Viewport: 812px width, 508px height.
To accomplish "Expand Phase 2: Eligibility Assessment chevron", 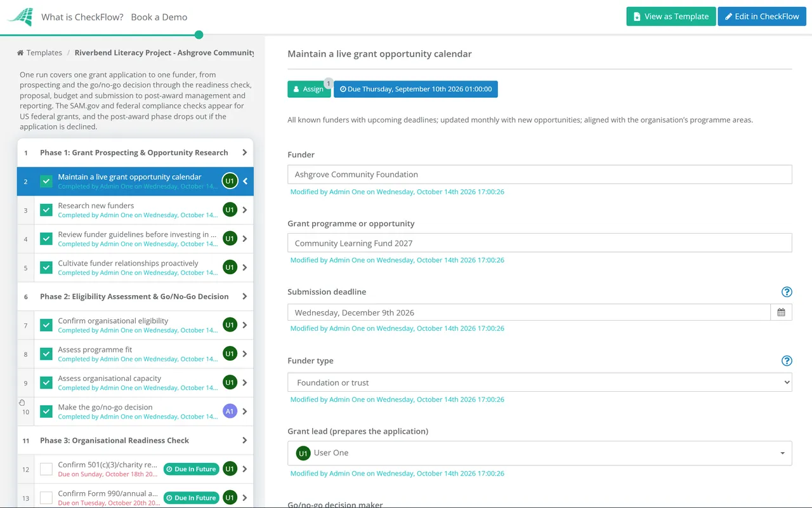I will coord(244,297).
